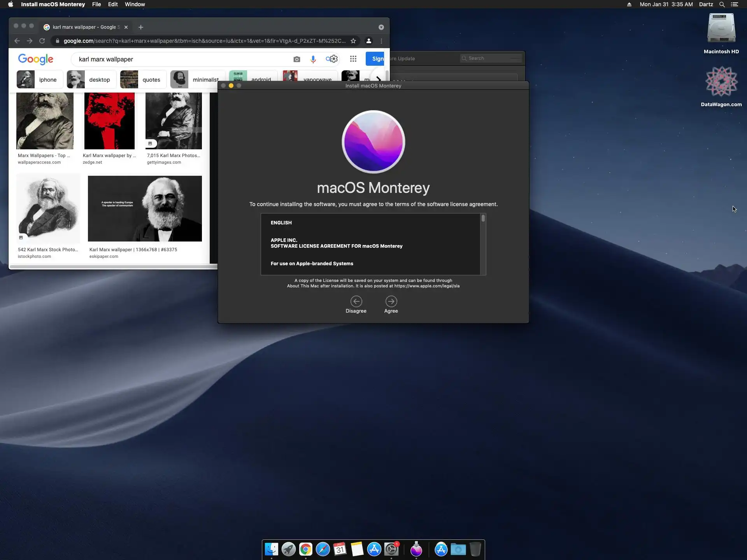Open Safari from the Dock

tap(323, 549)
